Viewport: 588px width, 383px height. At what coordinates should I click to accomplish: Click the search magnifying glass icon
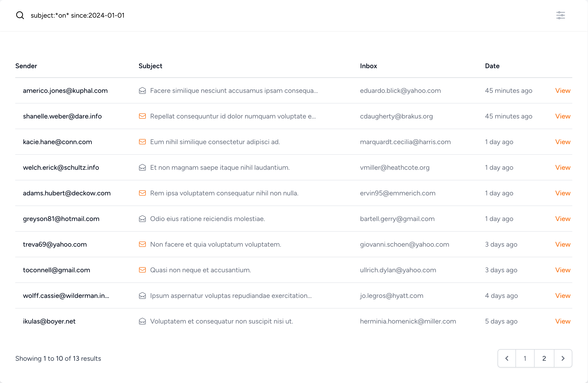(20, 15)
